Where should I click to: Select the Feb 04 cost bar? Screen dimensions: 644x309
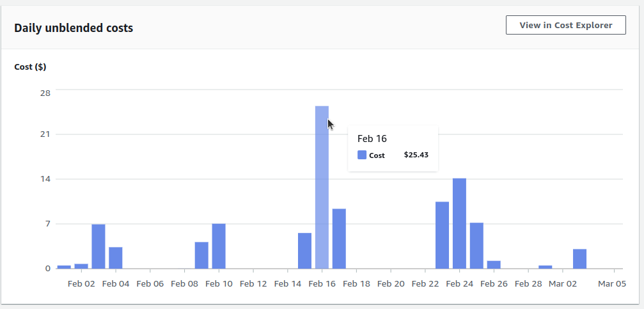pos(116,258)
